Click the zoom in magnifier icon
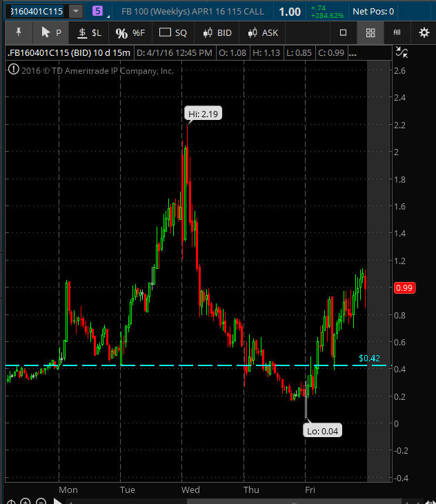436x504 pixels. point(26,501)
